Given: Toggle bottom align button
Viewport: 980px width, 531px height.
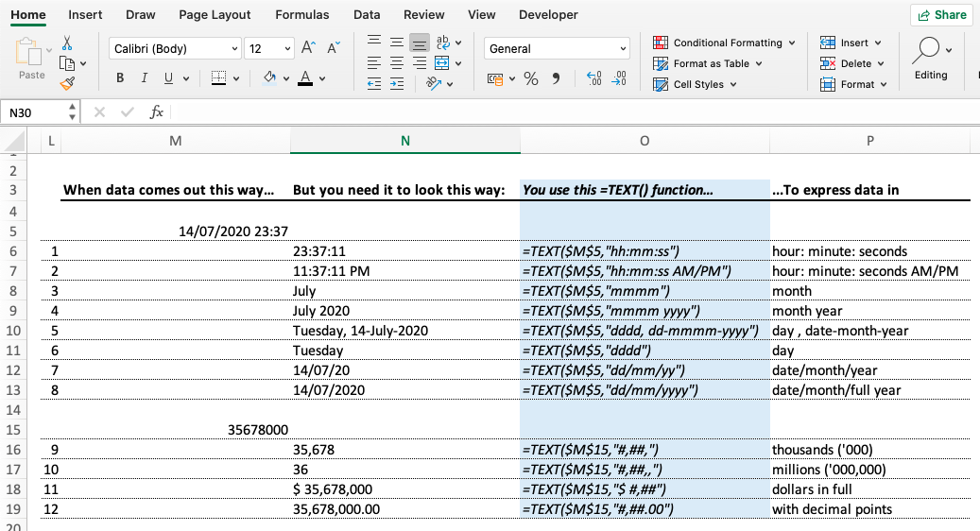Looking at the screenshot, I should (420, 43).
